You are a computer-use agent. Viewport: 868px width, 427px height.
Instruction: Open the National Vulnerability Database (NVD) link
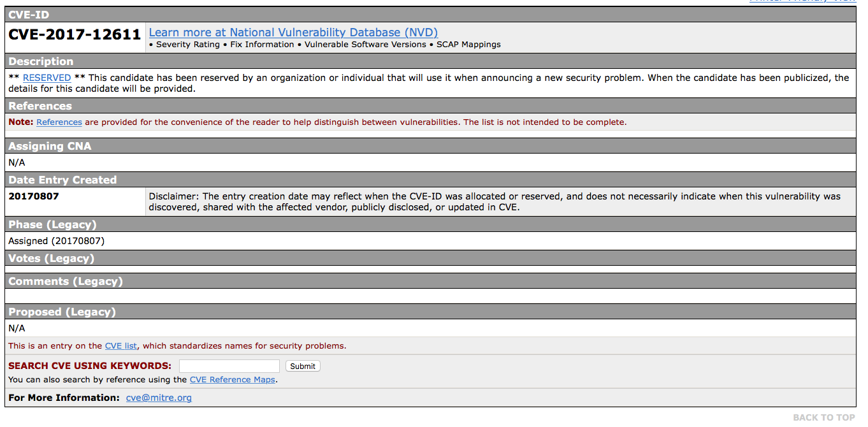pyautogui.click(x=293, y=33)
